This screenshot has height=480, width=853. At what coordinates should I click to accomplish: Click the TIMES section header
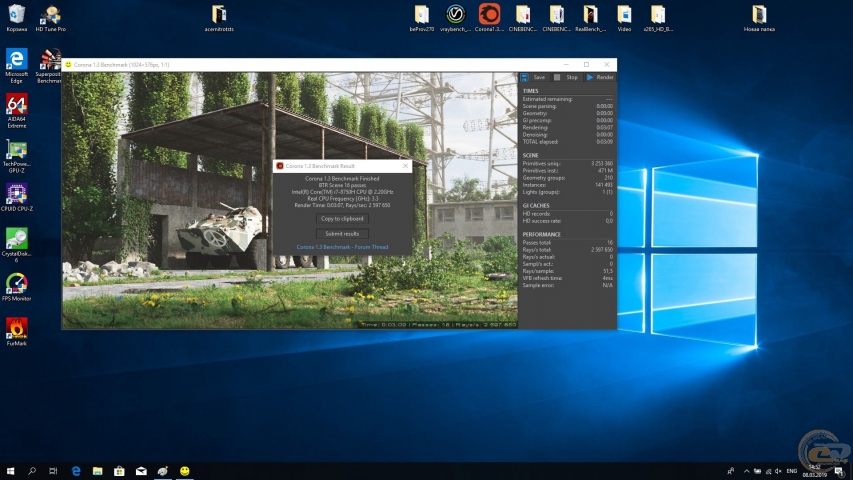click(530, 91)
